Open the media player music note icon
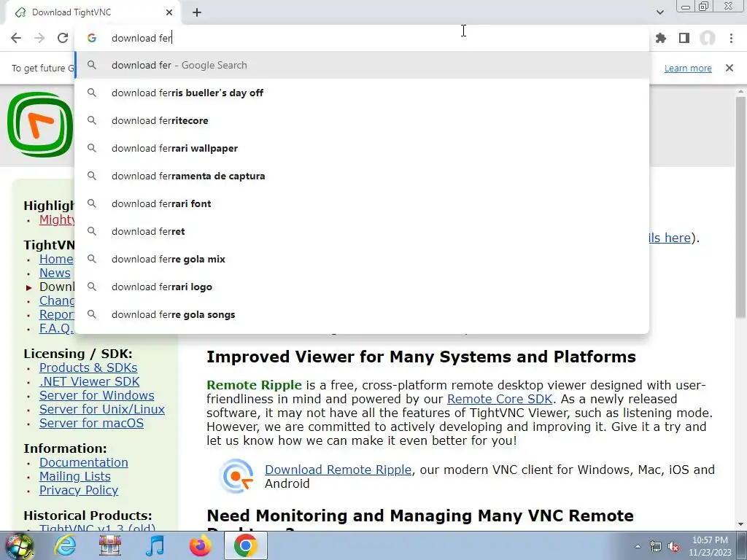This screenshot has width=747, height=560. point(155,545)
